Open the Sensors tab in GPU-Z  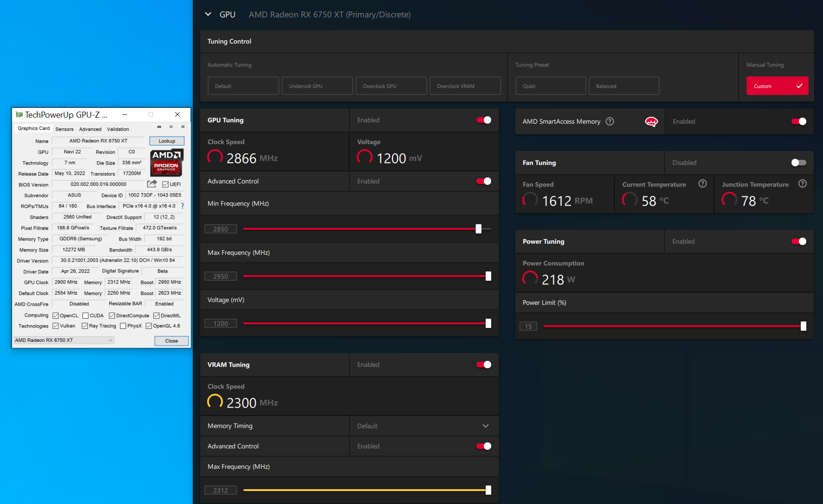(x=64, y=129)
